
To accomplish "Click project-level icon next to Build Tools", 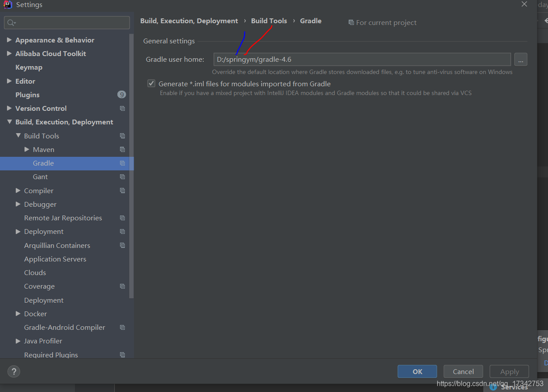I will pos(122,136).
